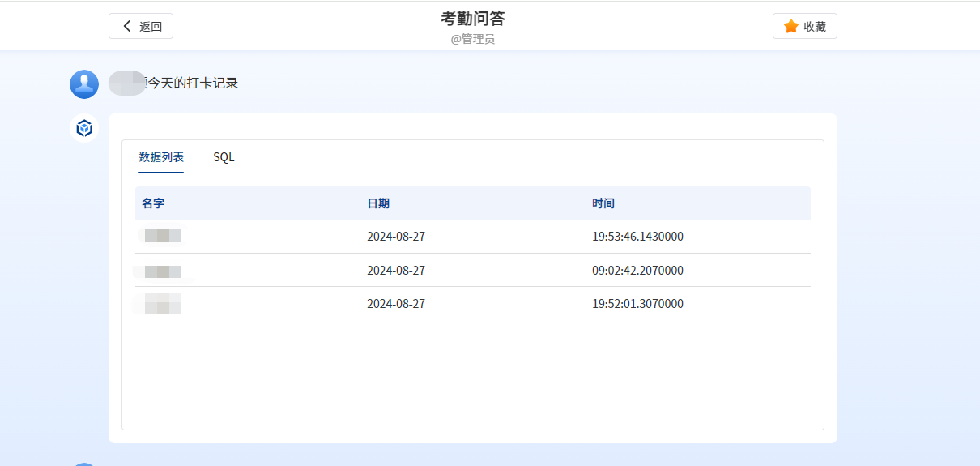Click the date in the 09:02:42 row
The width and height of the screenshot is (980, 466).
pyautogui.click(x=396, y=271)
